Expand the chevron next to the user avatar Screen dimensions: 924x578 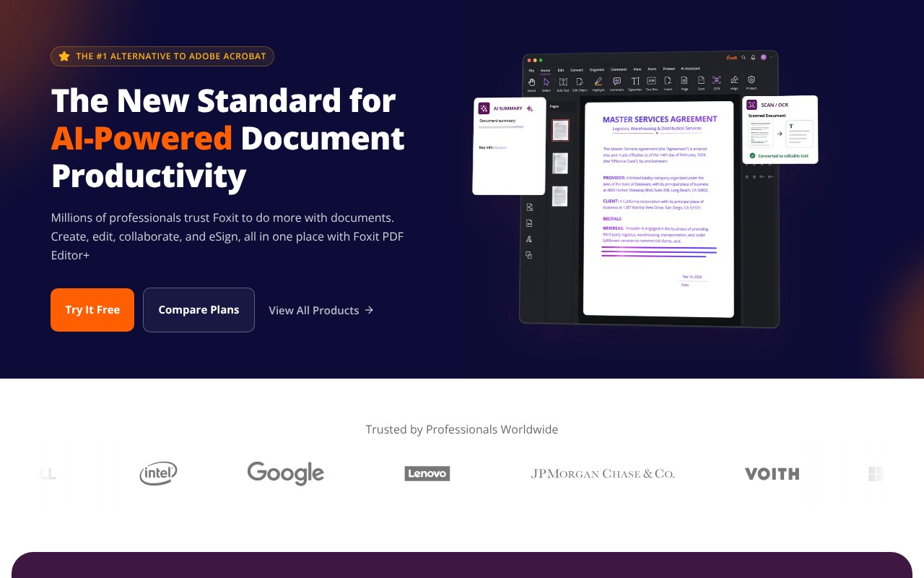tap(772, 57)
